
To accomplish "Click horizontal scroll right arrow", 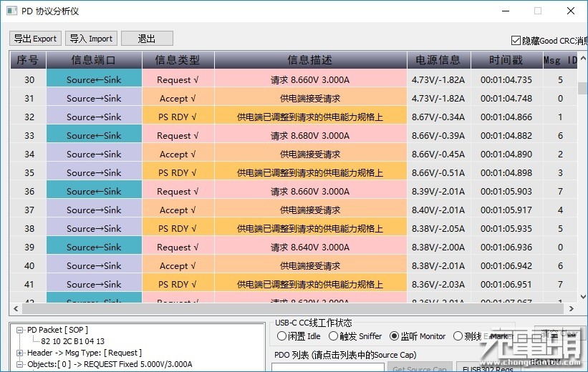I will pos(571,309).
